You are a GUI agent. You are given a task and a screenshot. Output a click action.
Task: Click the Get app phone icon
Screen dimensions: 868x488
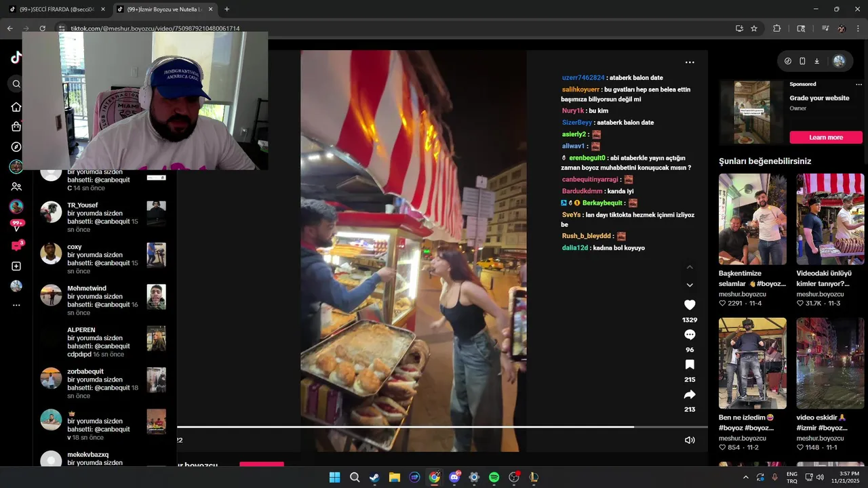click(802, 61)
